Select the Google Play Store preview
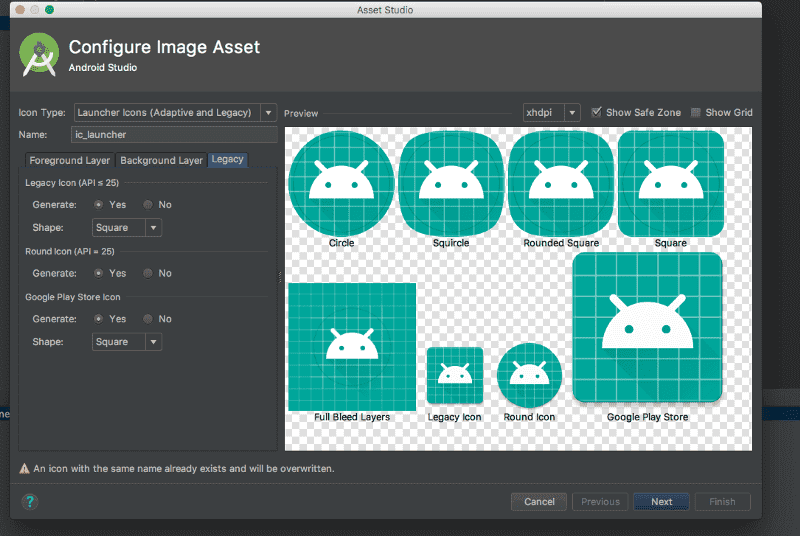 [x=647, y=327]
